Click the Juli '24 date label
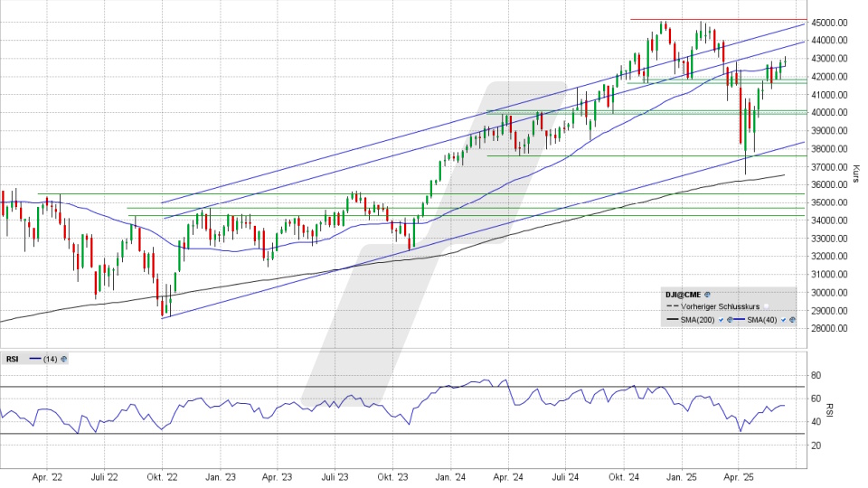This screenshot has width=868, height=488. pos(566,477)
